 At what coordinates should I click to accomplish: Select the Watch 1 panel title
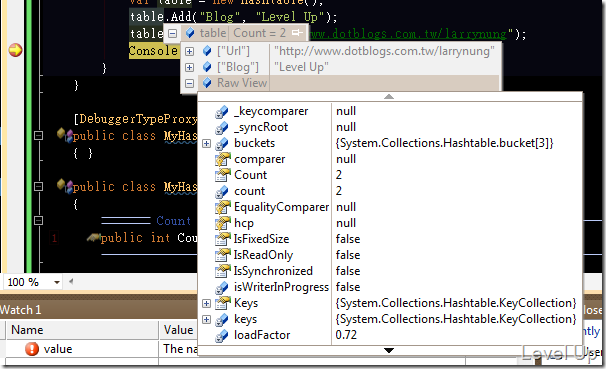point(21,310)
